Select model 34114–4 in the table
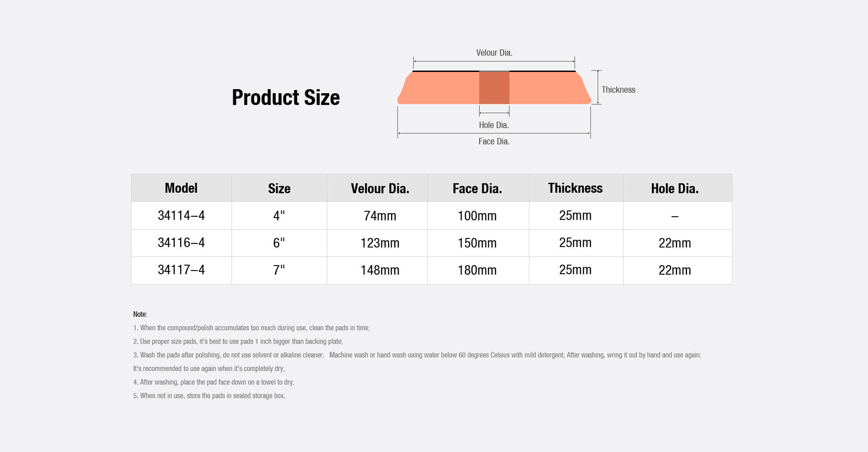 point(181,215)
